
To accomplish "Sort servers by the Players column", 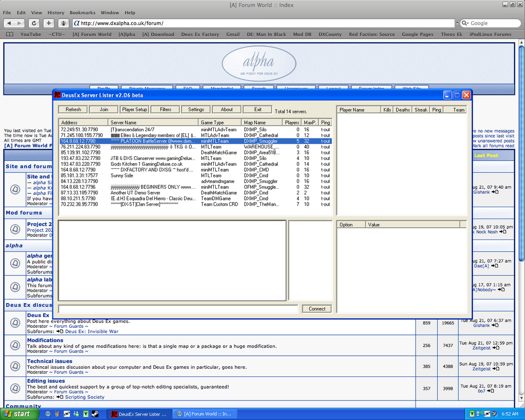I will tap(292, 123).
